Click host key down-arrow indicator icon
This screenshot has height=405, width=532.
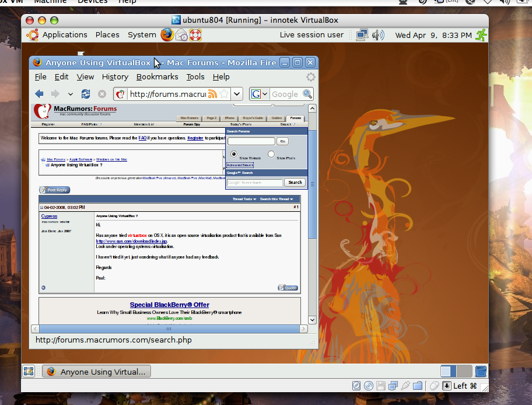click(x=447, y=386)
